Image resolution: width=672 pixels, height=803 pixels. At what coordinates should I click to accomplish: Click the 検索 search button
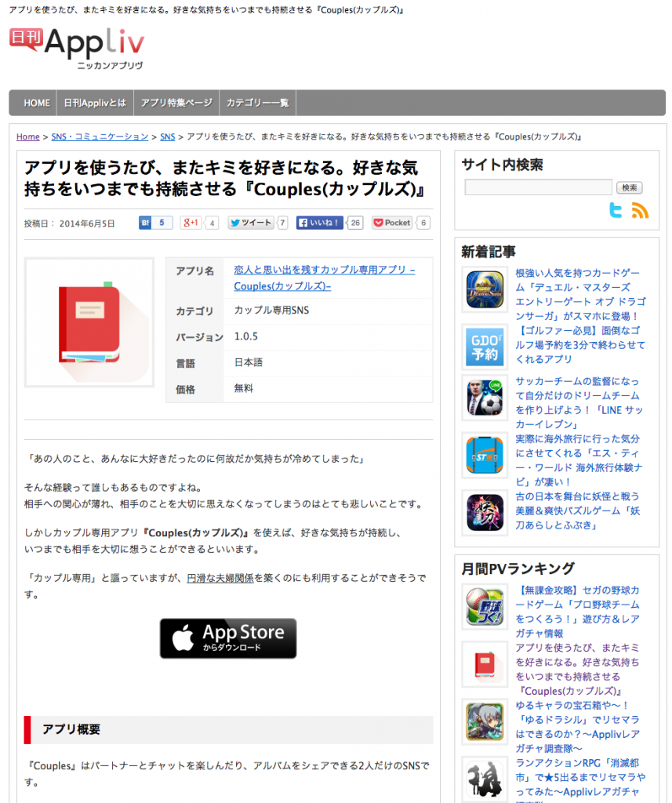click(x=630, y=187)
